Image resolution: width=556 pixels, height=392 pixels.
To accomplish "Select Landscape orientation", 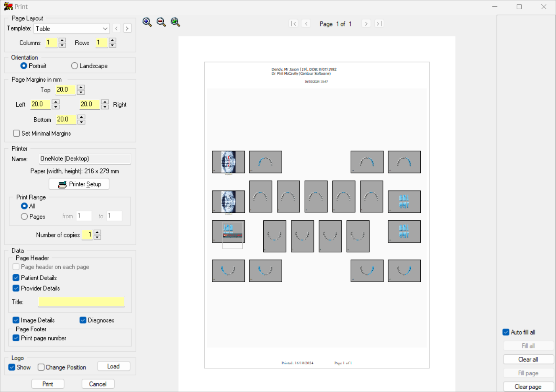I will [x=75, y=66].
